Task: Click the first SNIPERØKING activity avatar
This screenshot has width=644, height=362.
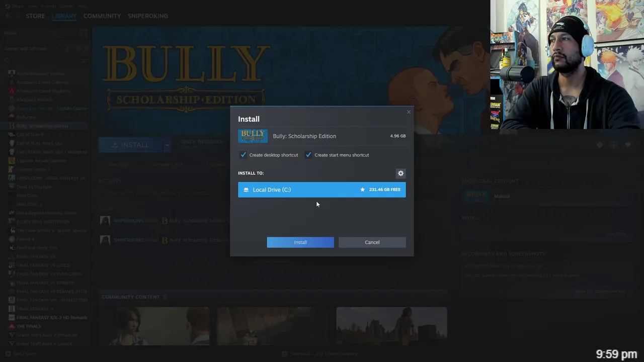Action: 105,221
